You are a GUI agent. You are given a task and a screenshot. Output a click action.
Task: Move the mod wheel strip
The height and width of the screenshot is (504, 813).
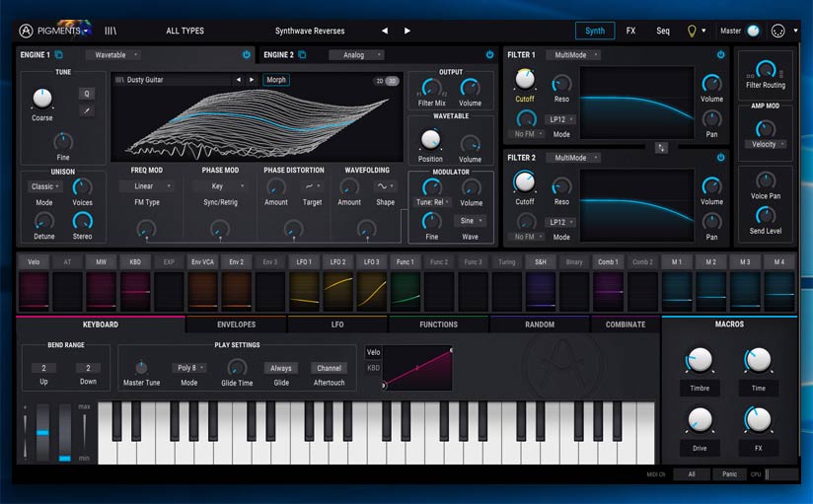(x=65, y=432)
